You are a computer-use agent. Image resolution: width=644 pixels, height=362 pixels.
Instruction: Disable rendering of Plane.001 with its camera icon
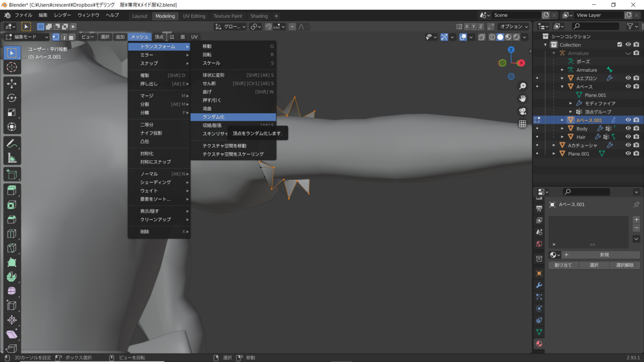pyautogui.click(x=636, y=153)
